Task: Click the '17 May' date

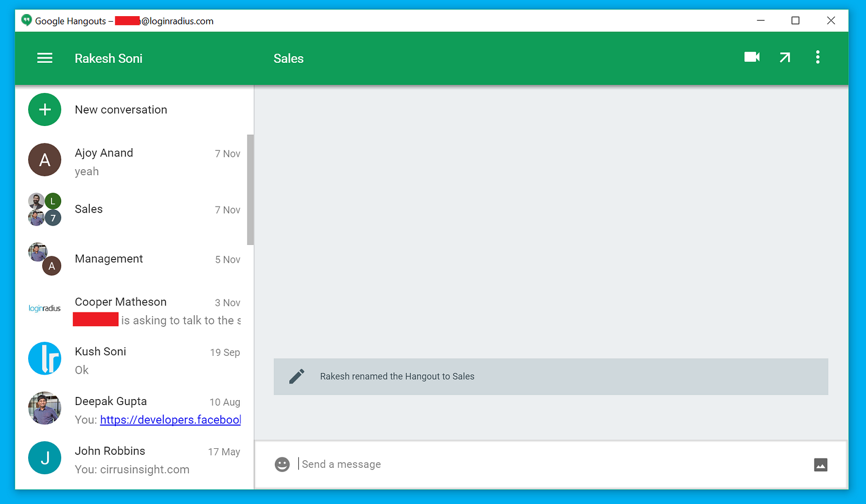Action: pos(224,452)
